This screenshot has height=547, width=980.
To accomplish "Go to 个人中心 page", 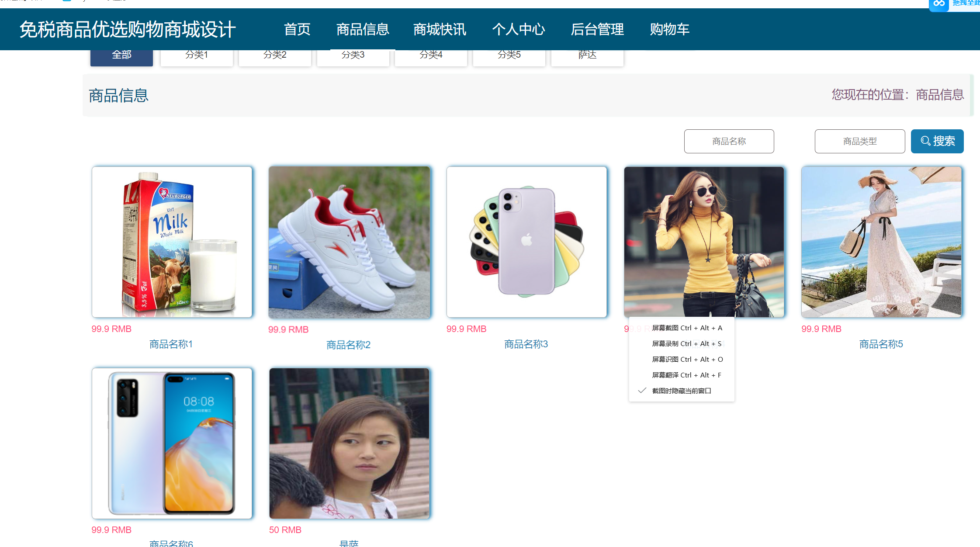I will coord(518,29).
